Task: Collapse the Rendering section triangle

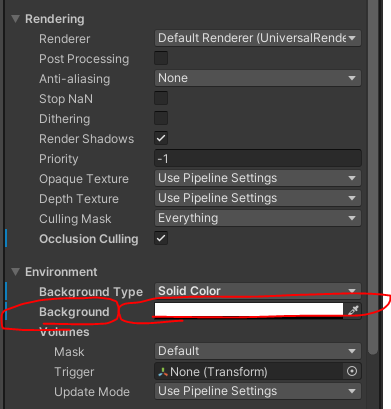Action: pos(15,19)
